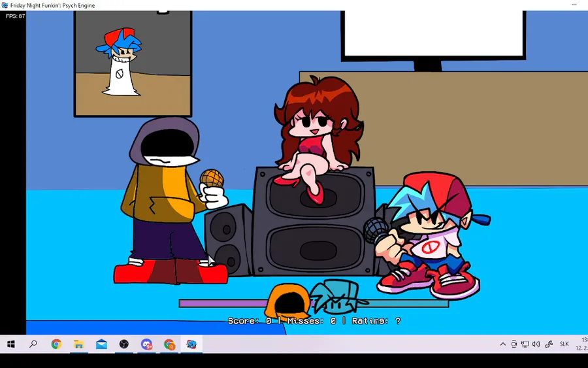Open the taskbar search magnifier
Viewport: 588px width, 368px height.
(33, 344)
